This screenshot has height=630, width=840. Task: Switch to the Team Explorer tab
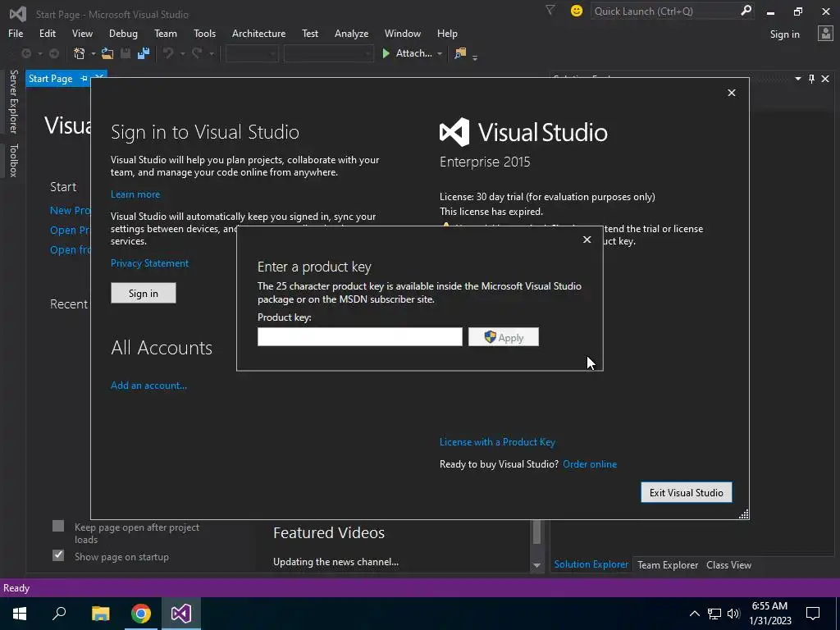668,564
